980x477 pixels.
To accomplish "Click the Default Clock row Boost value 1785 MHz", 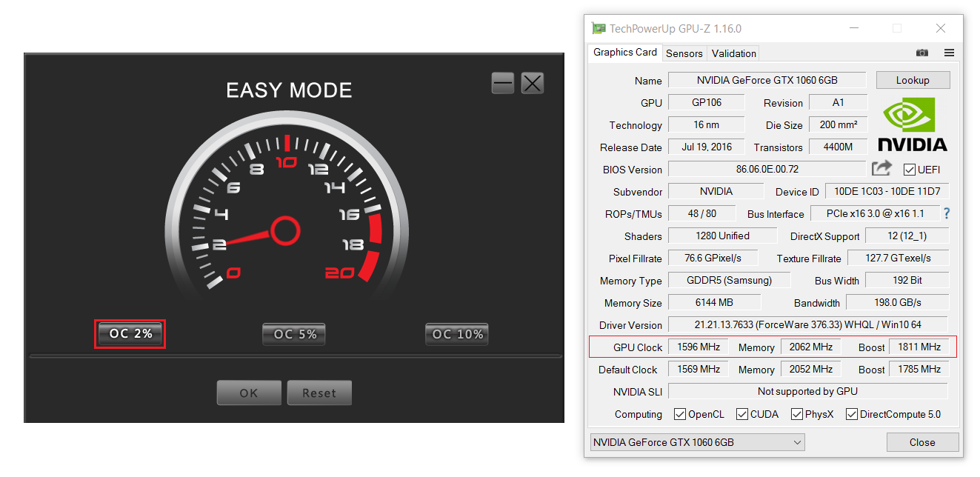I will pos(919,369).
